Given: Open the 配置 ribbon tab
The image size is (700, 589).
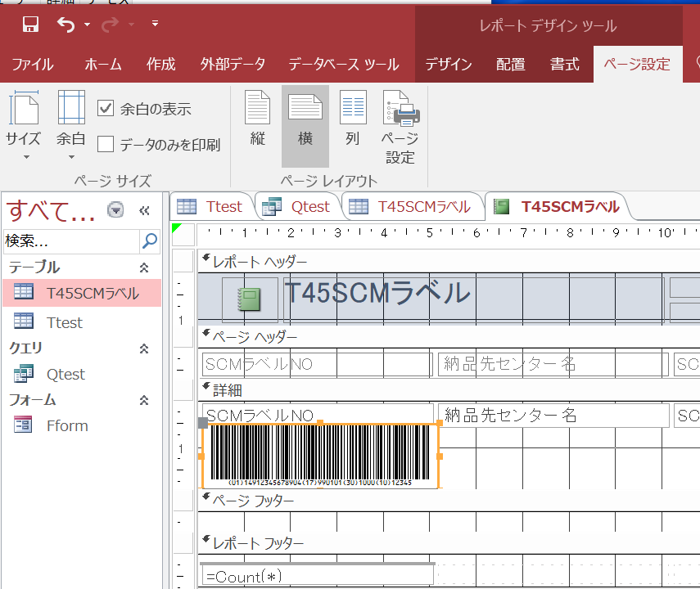Looking at the screenshot, I should [511, 65].
